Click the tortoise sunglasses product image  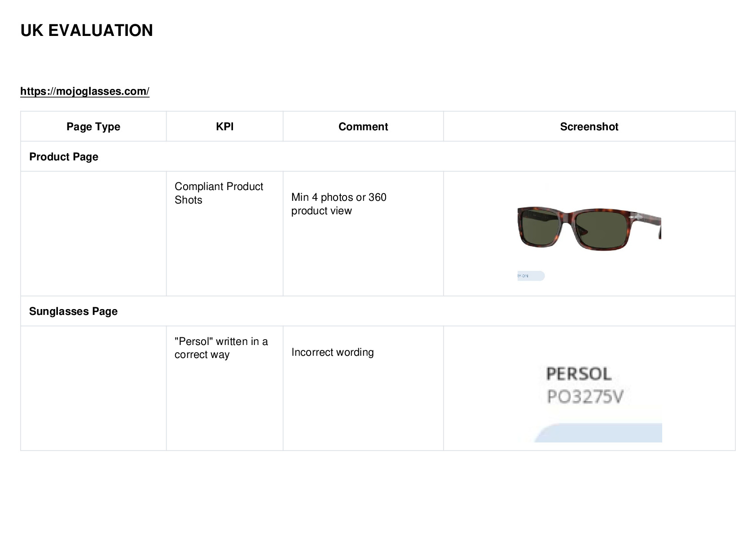click(589, 228)
